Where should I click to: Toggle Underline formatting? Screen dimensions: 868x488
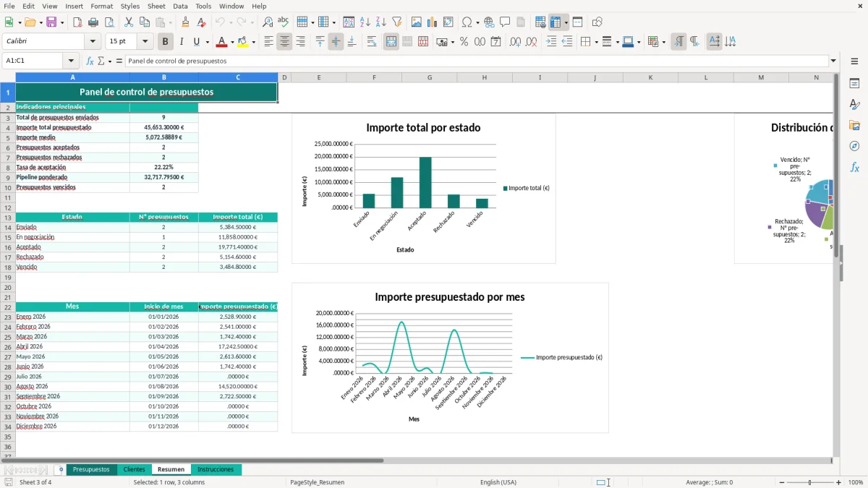pos(197,42)
